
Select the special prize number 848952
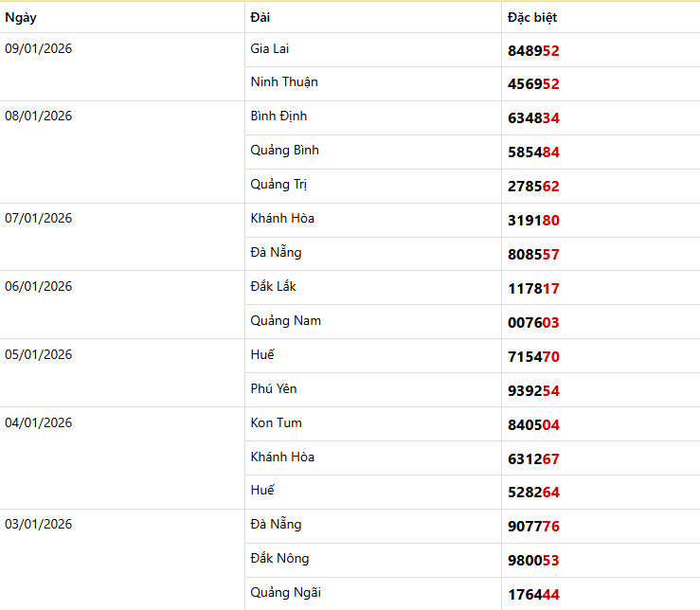pyautogui.click(x=533, y=50)
